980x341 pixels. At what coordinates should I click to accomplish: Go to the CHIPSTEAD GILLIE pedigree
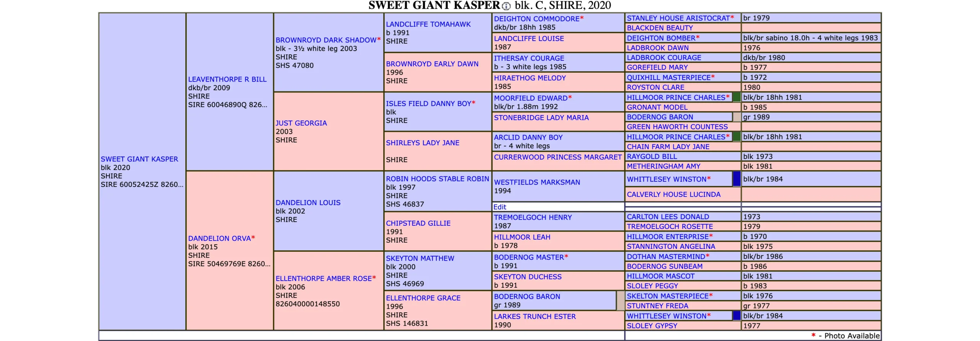(418, 223)
